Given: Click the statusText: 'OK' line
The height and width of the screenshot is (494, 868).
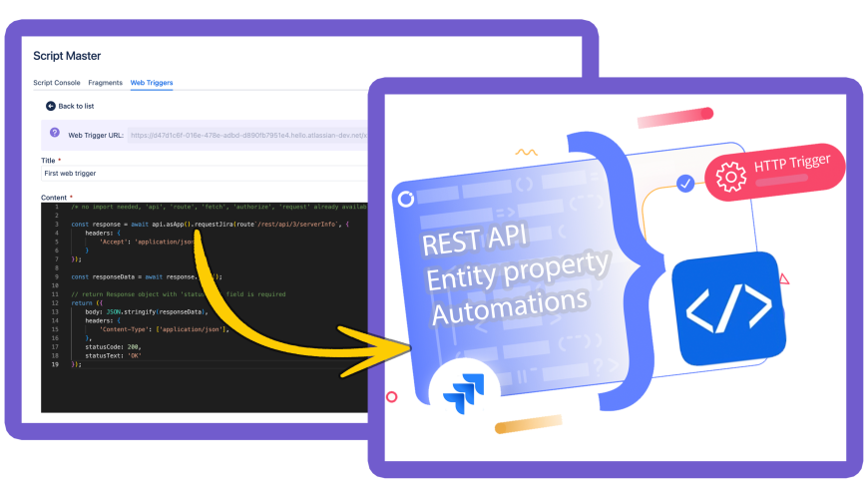Looking at the screenshot, I should (x=113, y=355).
